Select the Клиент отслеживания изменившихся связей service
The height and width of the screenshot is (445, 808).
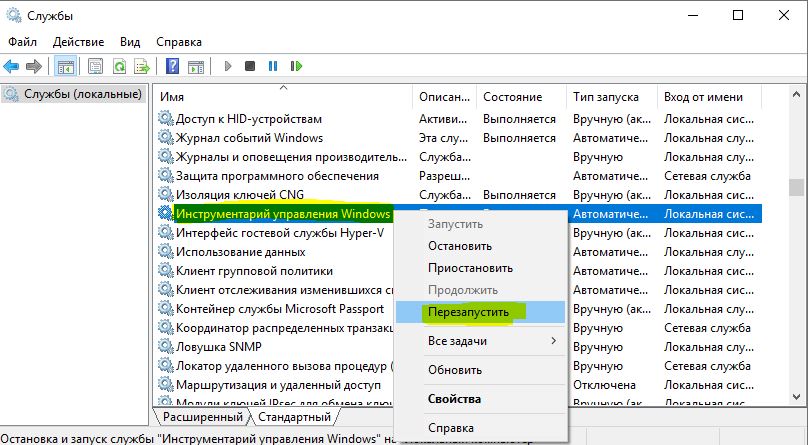coord(285,289)
